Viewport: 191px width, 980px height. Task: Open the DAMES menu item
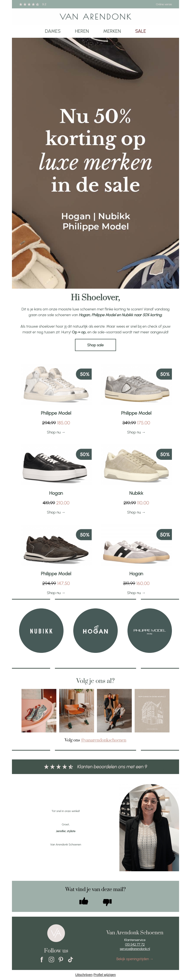pyautogui.click(x=53, y=31)
